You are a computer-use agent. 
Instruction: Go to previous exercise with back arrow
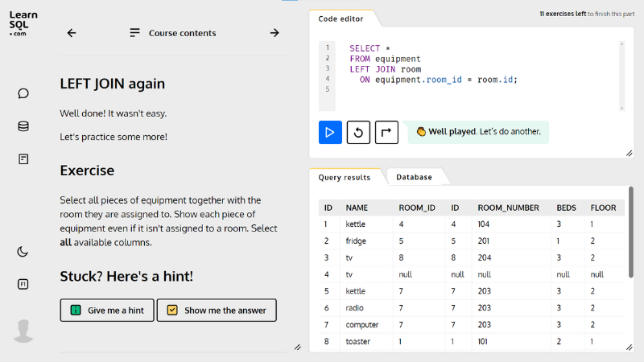[x=72, y=33]
